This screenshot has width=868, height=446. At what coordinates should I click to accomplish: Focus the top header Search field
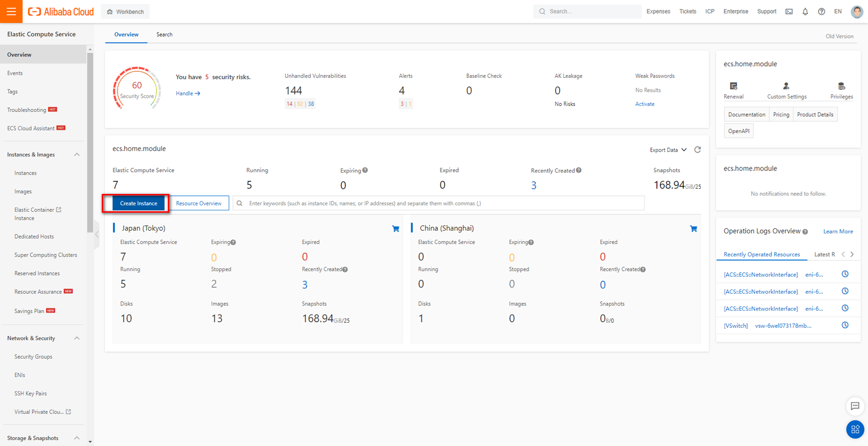pos(587,11)
